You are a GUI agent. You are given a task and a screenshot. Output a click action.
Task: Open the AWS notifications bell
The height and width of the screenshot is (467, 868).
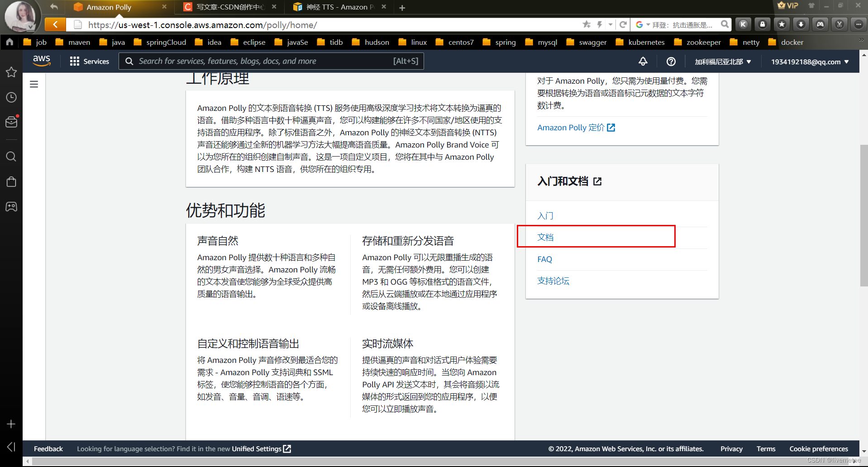(643, 61)
